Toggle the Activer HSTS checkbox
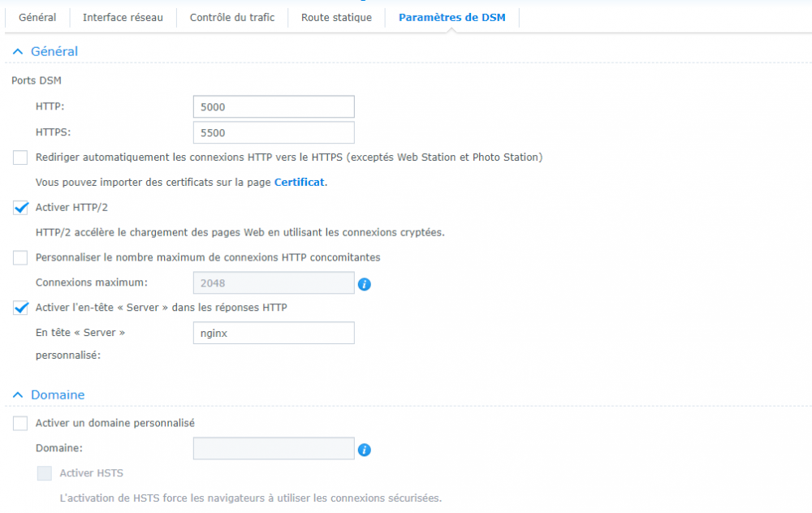The height and width of the screenshot is (513, 812). click(45, 473)
